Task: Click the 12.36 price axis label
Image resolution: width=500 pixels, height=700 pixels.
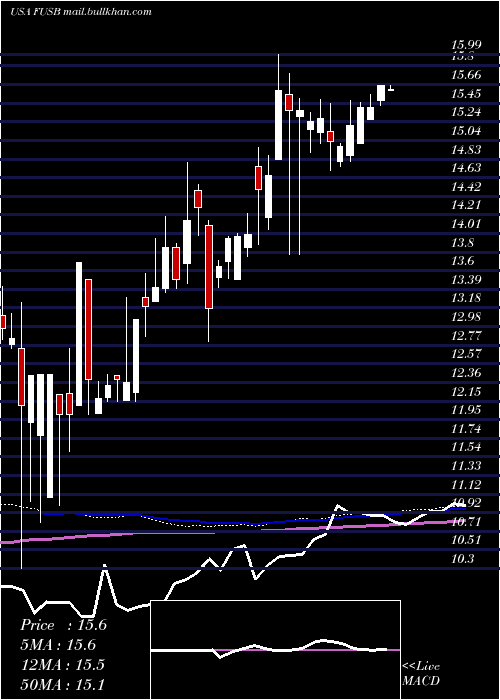Action: click(x=466, y=373)
